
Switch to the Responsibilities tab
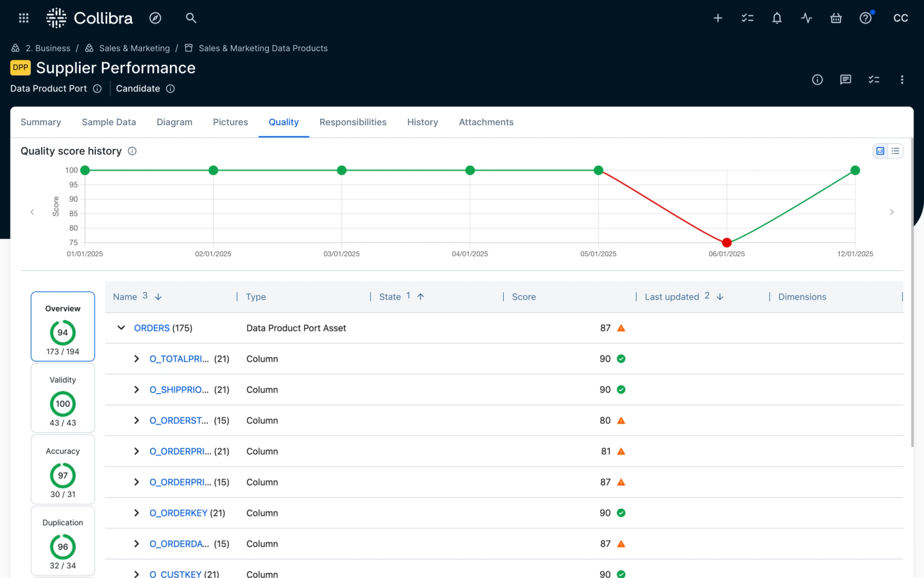click(x=353, y=122)
